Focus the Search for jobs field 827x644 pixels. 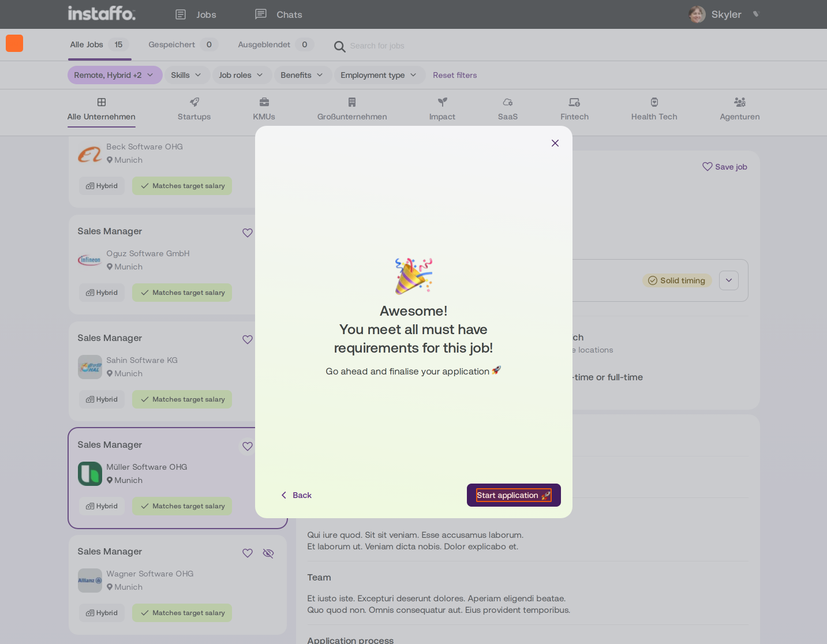[377, 46]
